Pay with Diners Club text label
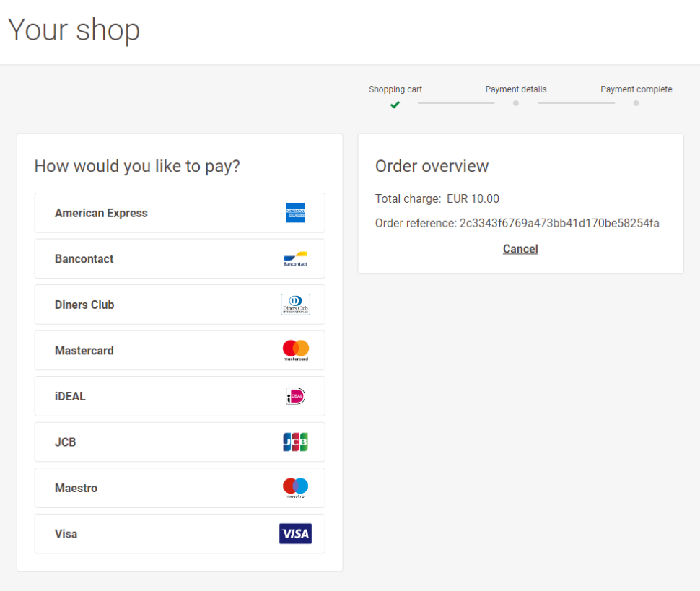Image resolution: width=700 pixels, height=591 pixels. [84, 305]
